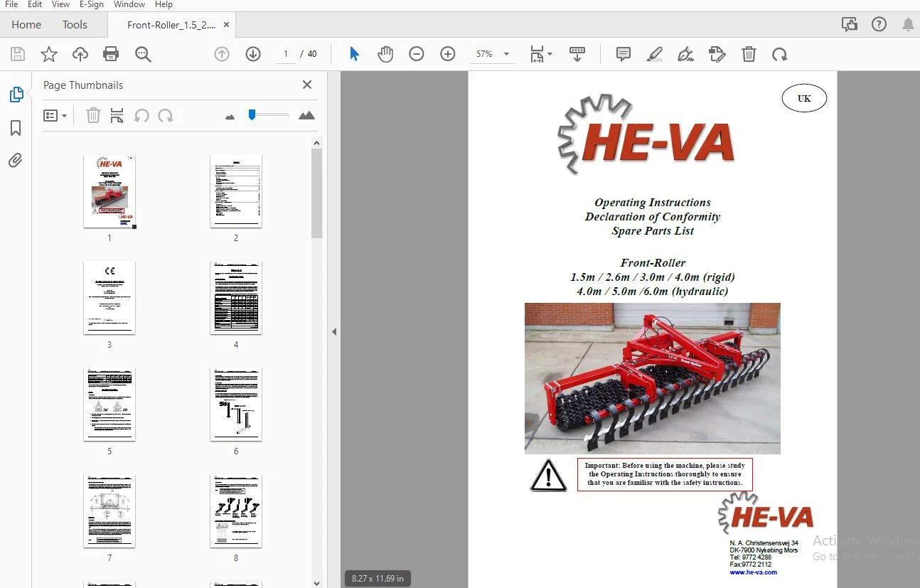Switch to the Home tab
Screen dimensions: 920x588
26,24
